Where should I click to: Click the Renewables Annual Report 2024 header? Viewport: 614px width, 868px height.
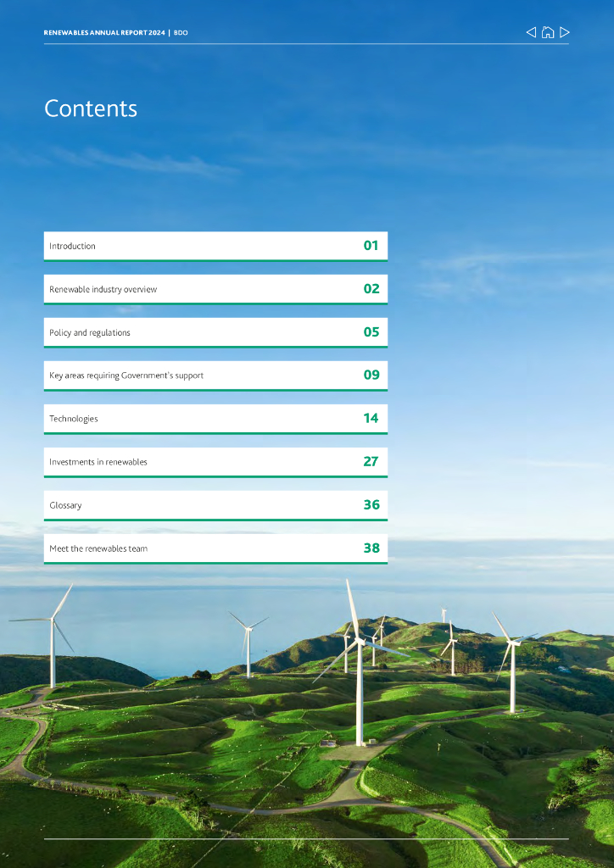pyautogui.click(x=104, y=32)
